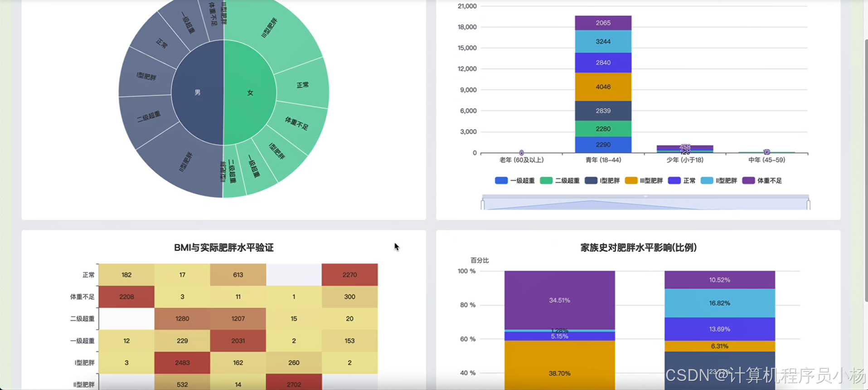This screenshot has width=868, height=390.
Task: Toggle the I型肥胖 legend item
Action: (x=602, y=180)
